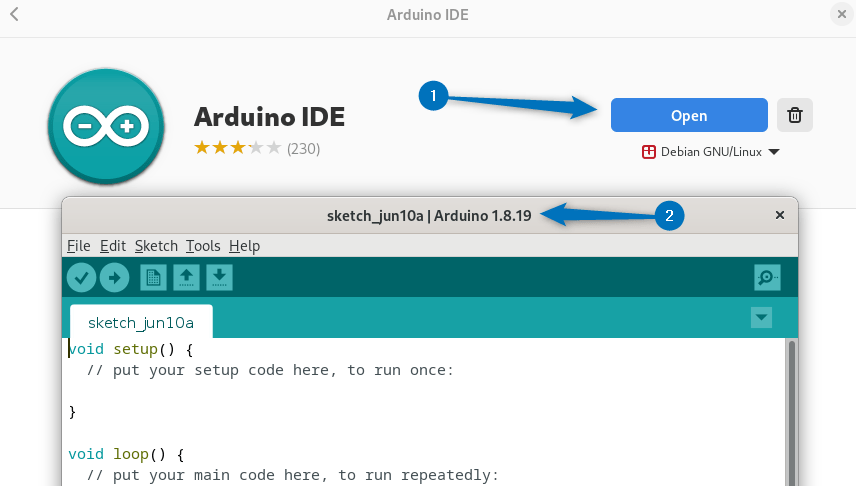Save the sketch with the down-arrow Save icon
Screen dimensions: 856x486
pos(219,277)
